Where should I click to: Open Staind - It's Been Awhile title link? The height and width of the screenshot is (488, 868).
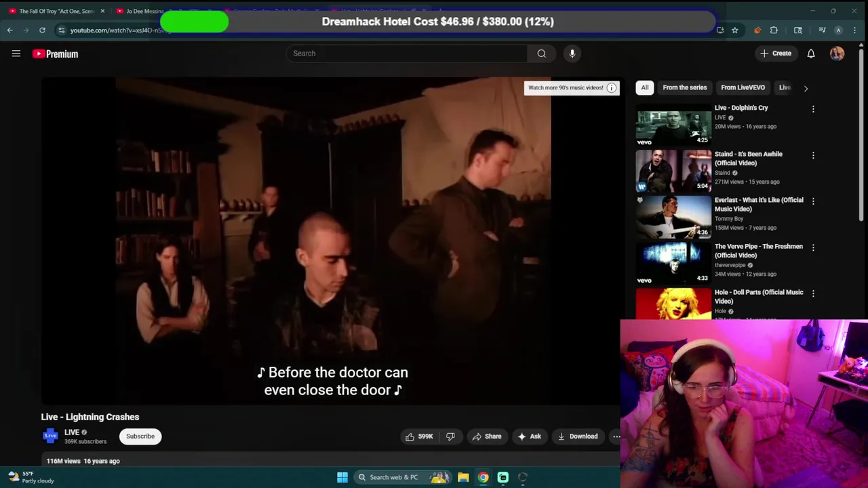(x=749, y=159)
